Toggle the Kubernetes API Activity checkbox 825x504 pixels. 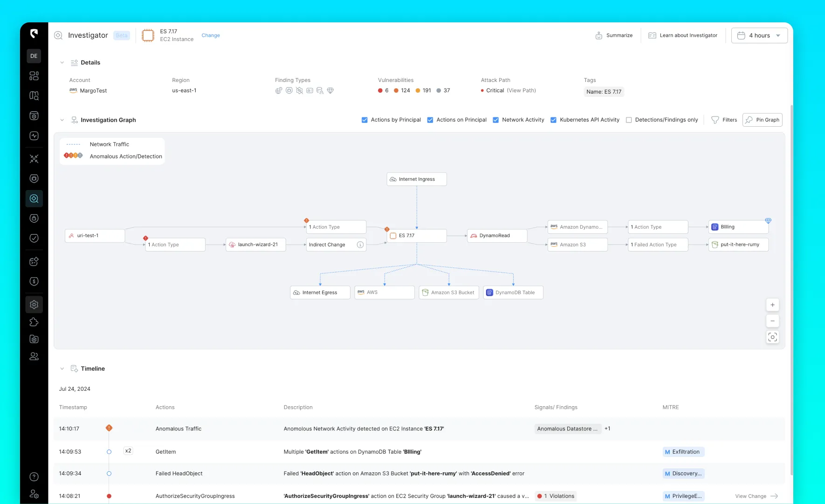coord(553,120)
